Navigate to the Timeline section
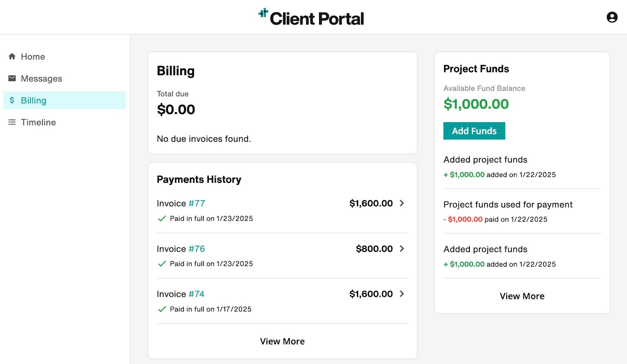 38,122
